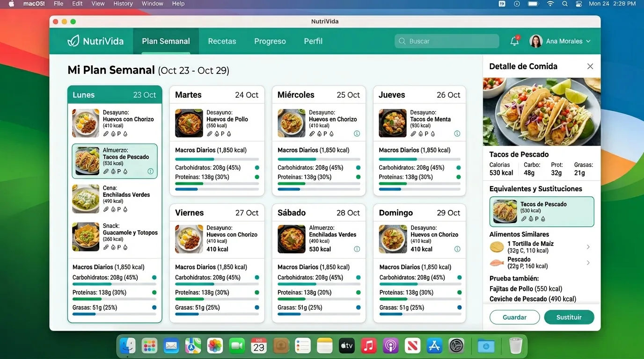644x359 pixels.
Task: Switch to the Recetas tab
Action: pos(222,41)
